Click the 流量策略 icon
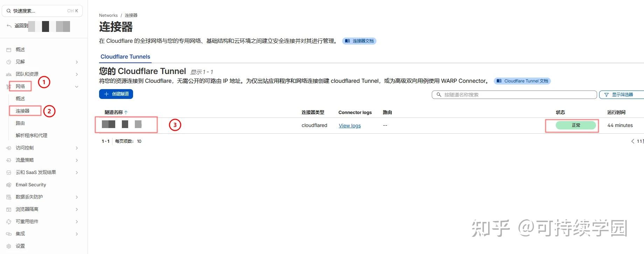The height and width of the screenshot is (254, 644). [9, 160]
